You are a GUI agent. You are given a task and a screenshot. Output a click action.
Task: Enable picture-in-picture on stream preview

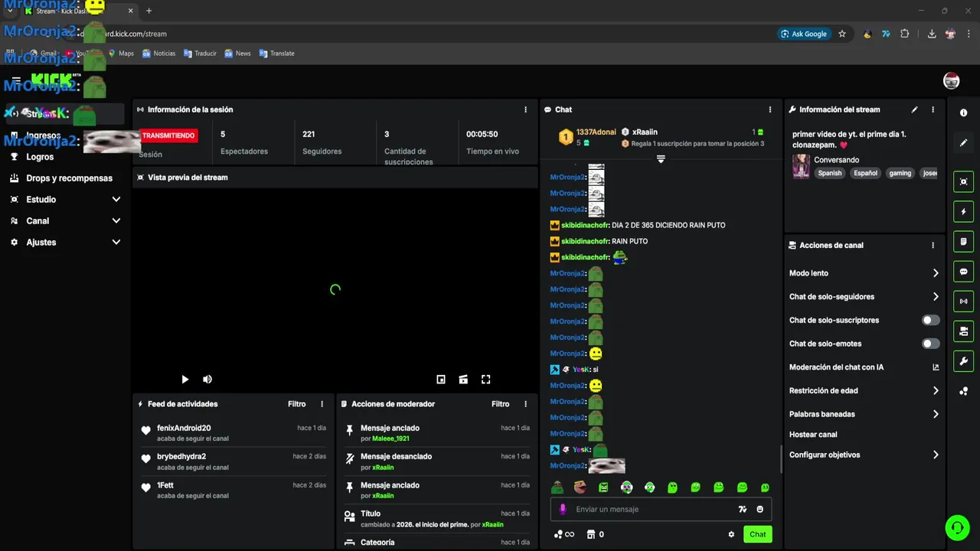pyautogui.click(x=441, y=380)
